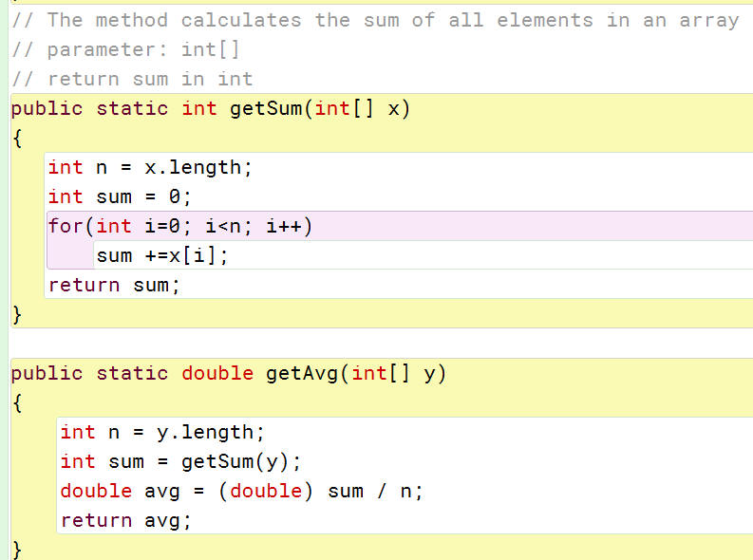
Task: Click the 'int n = x.length;' statement
Action: tap(150, 167)
